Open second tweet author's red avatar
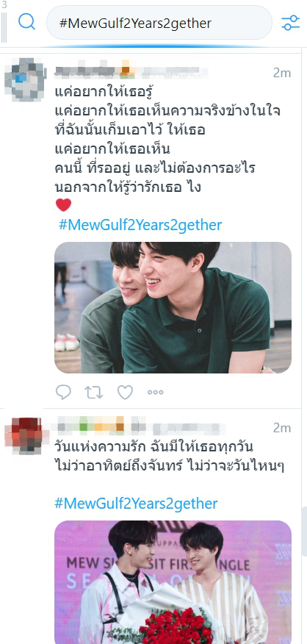 point(26,436)
